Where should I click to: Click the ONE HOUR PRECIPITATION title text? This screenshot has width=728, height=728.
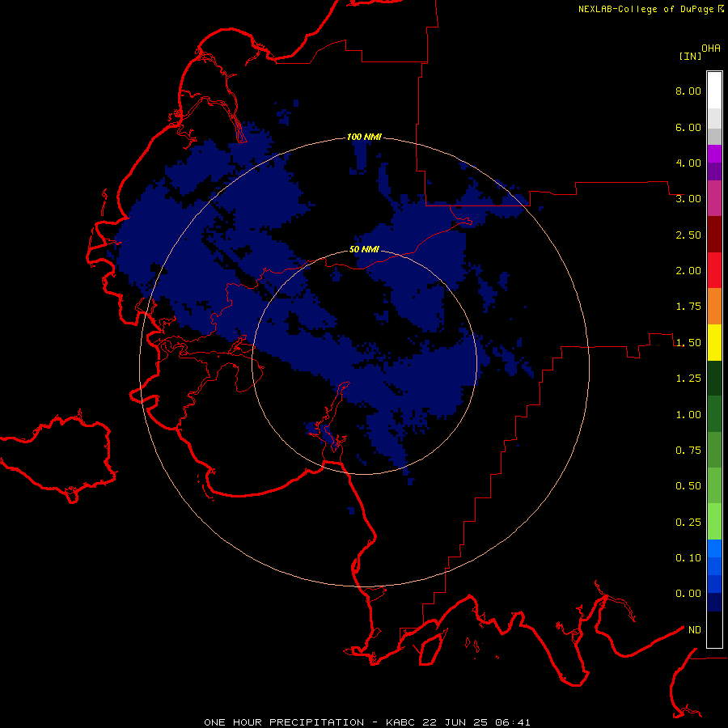coord(284,722)
